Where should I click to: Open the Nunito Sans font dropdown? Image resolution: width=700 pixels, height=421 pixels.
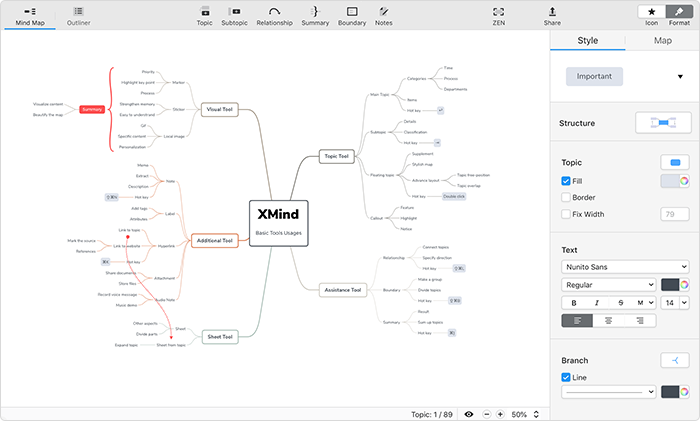[x=625, y=267]
